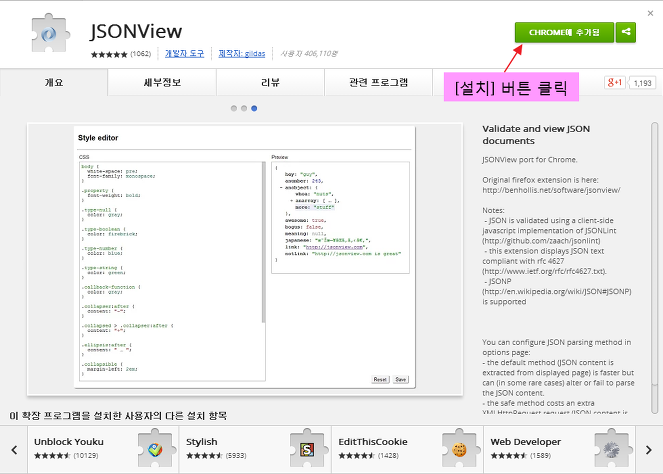Click the JSONView puzzle piece logo

[x=50, y=33]
